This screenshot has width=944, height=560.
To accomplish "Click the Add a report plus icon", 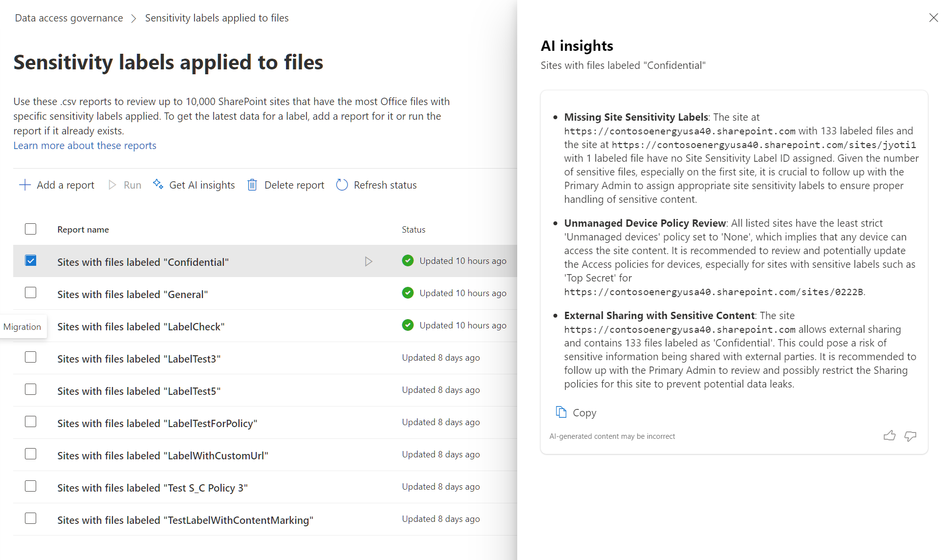I will click(x=24, y=185).
